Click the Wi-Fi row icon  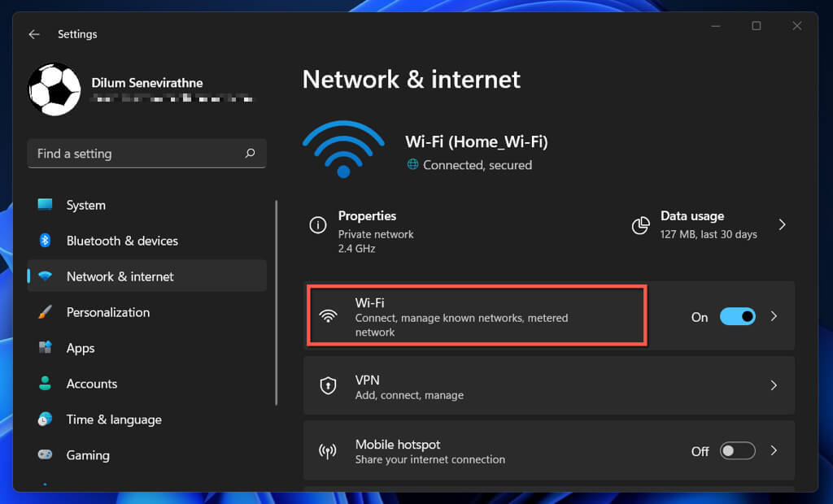point(329,316)
